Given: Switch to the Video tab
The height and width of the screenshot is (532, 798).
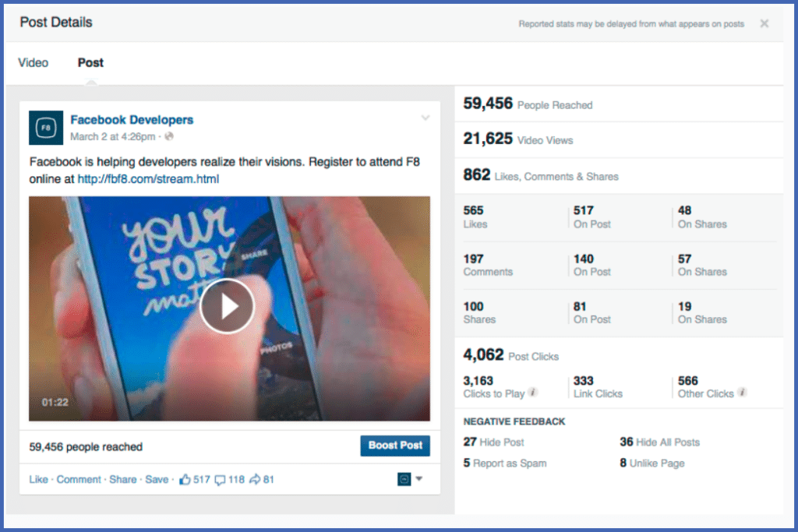Looking at the screenshot, I should tap(33, 62).
